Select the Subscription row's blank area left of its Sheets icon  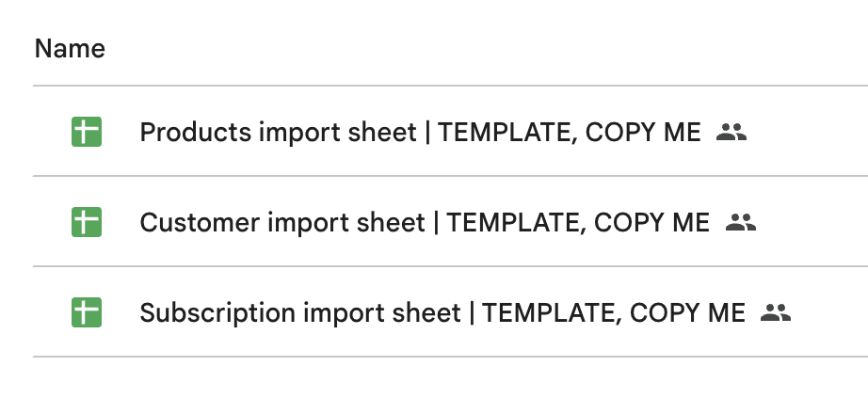tap(49, 312)
